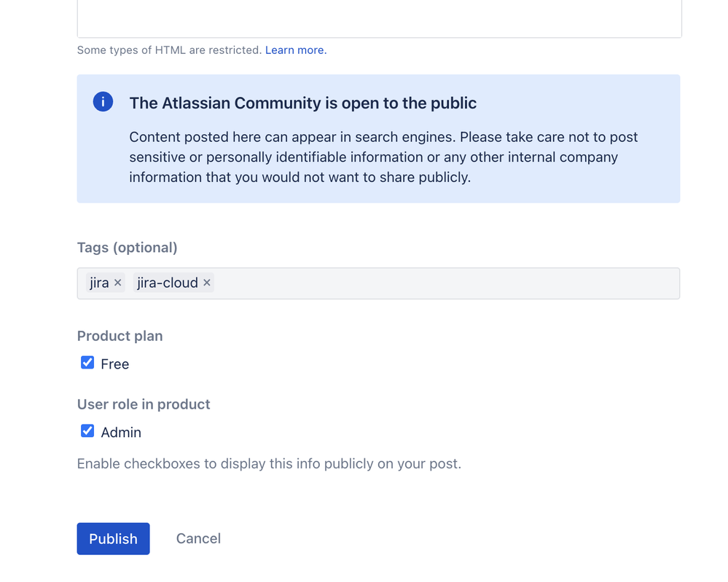Image resolution: width=728 pixels, height=582 pixels.
Task: Cancel the post creation
Action: pyautogui.click(x=197, y=538)
